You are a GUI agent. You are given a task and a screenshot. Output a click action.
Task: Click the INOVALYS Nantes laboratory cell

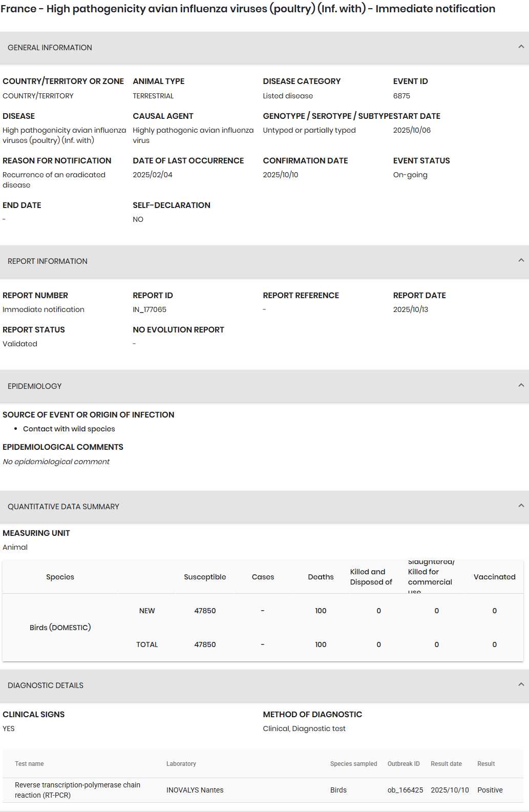point(195,790)
